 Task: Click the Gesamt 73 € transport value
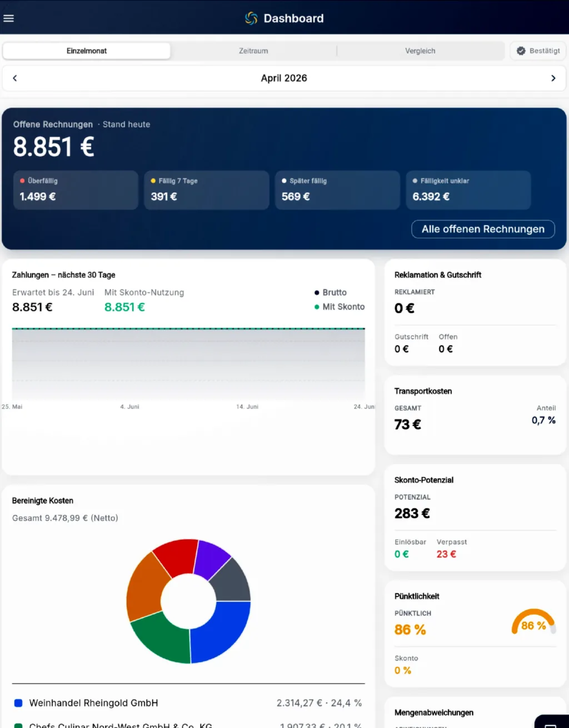408,425
